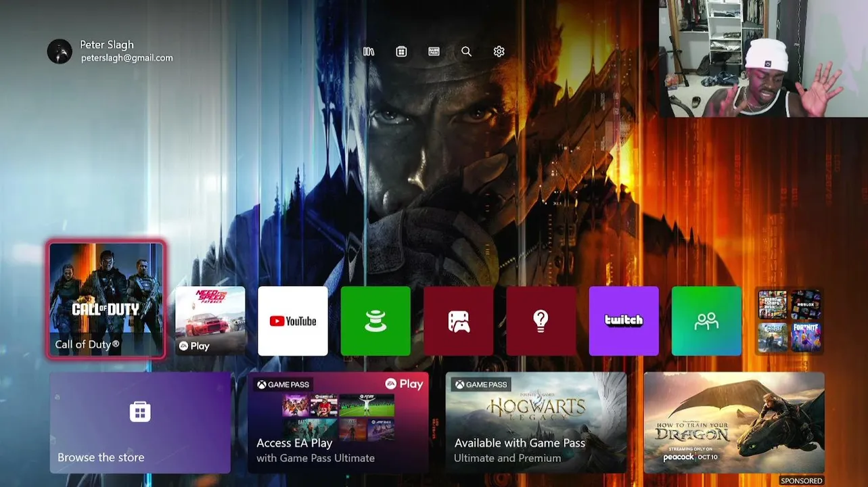Open Access EA Play Game Pass card

pos(338,422)
